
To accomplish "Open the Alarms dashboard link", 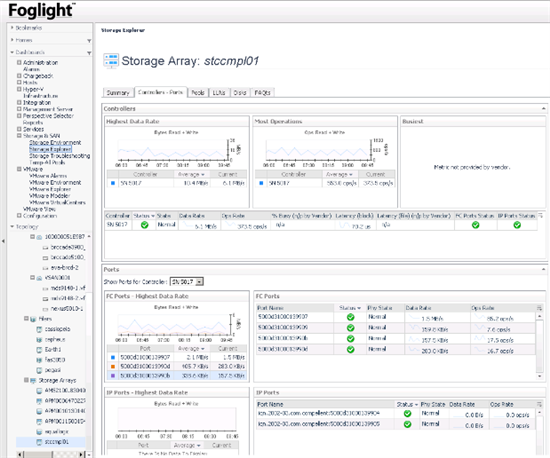I will click(31, 69).
